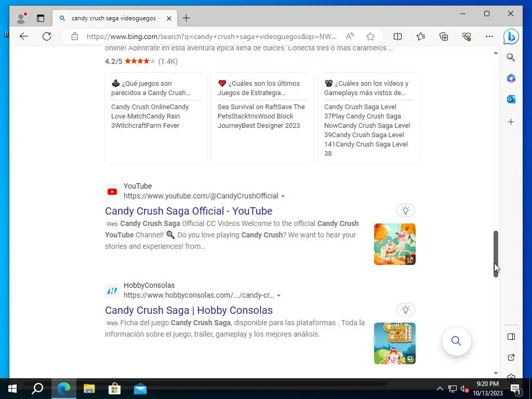The width and height of the screenshot is (532, 399).
Task: Show hidden tray icons chevron
Action: click(x=440, y=389)
